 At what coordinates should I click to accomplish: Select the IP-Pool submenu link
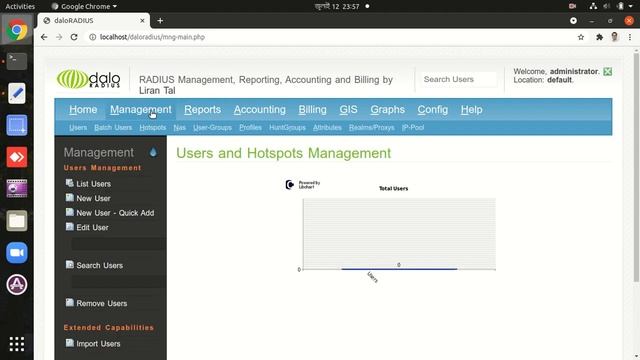tap(413, 127)
